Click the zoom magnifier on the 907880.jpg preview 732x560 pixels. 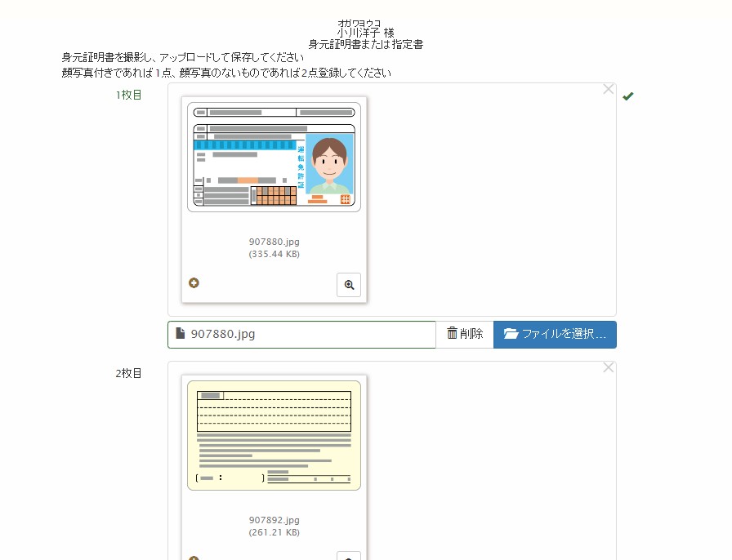pyautogui.click(x=349, y=285)
